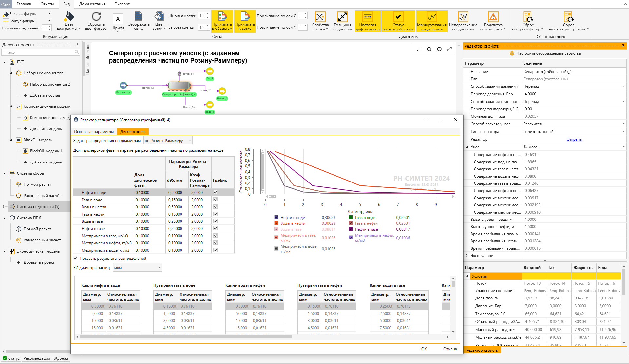This screenshot has width=629, height=364.
Task: Zoom in on the diagram canvas
Action: 429,49
